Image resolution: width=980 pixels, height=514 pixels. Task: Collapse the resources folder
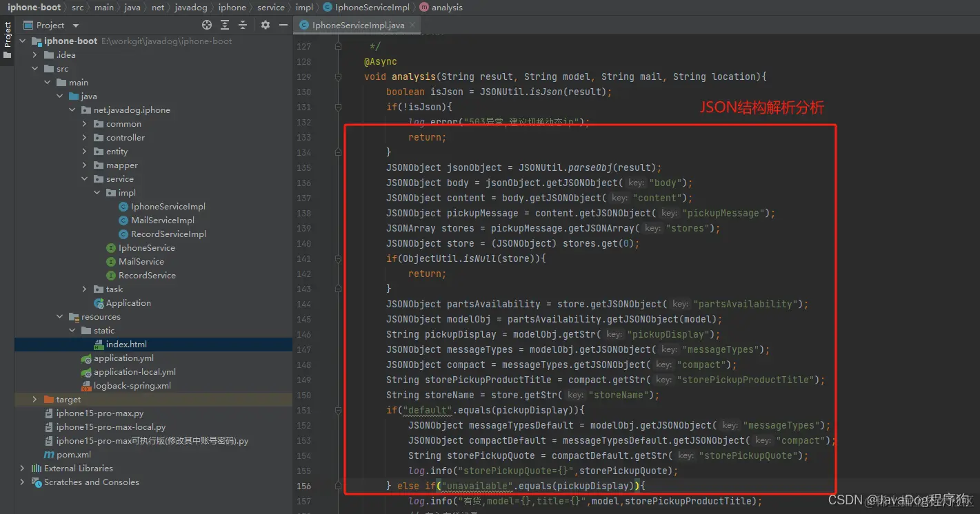pyautogui.click(x=59, y=317)
